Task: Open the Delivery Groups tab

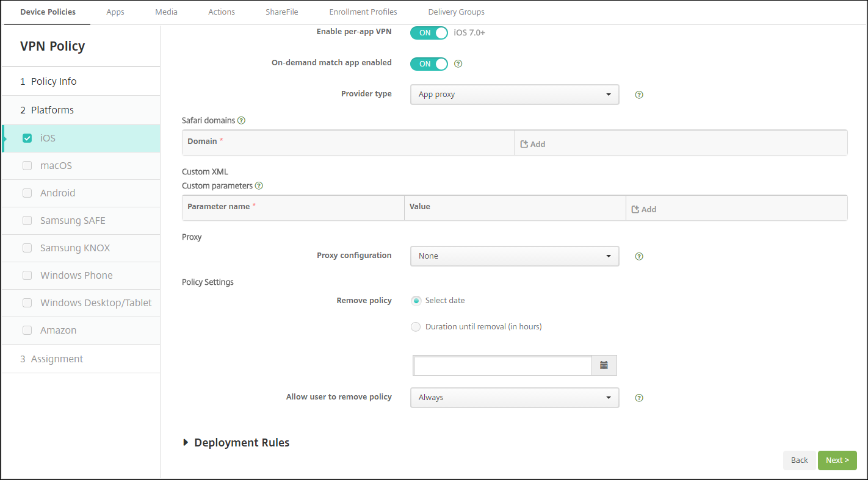Action: 456,12
